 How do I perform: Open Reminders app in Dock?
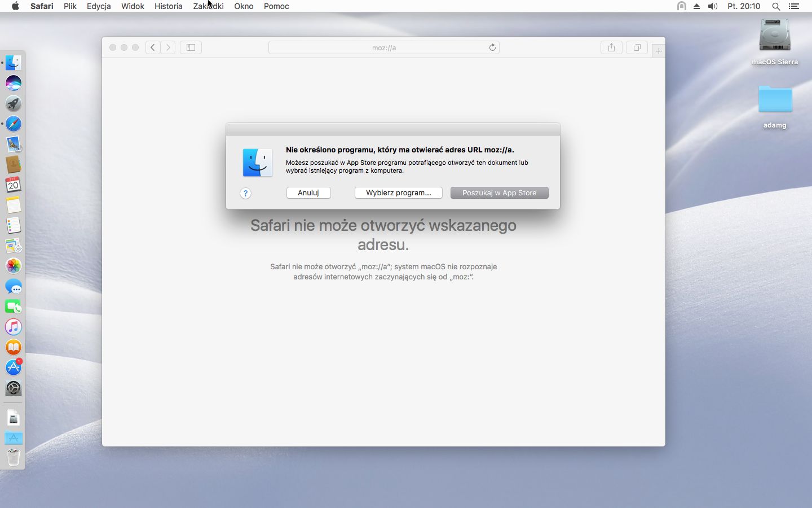pyautogui.click(x=14, y=225)
